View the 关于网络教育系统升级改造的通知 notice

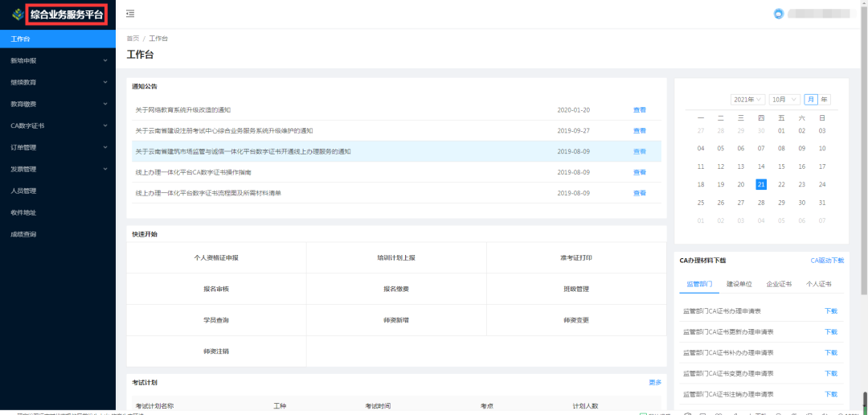pyautogui.click(x=639, y=110)
